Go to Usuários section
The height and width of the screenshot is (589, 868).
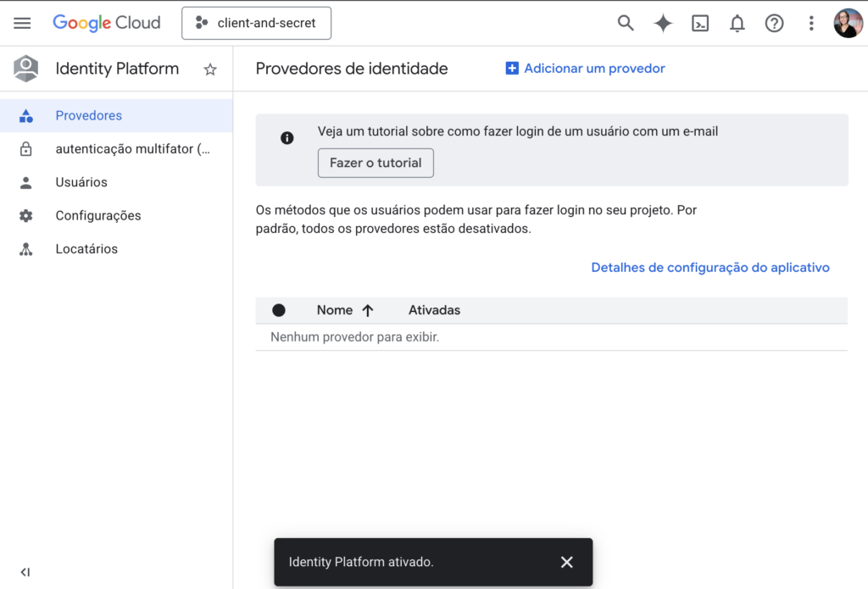point(81,182)
